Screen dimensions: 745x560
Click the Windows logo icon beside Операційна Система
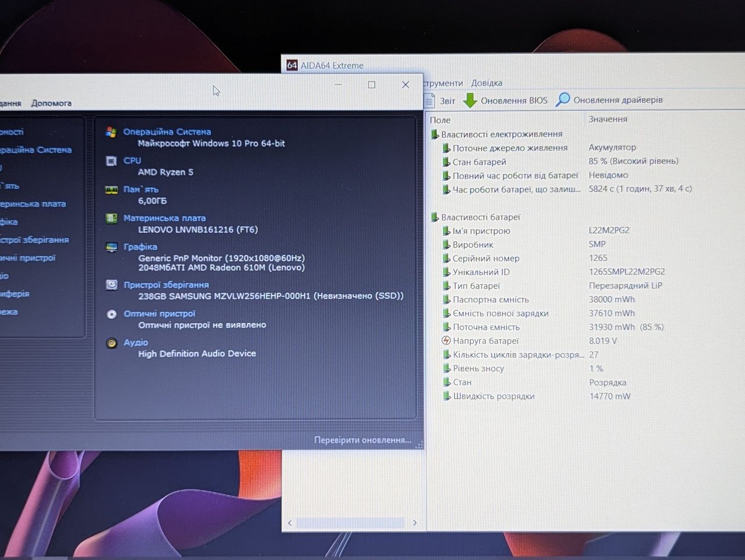tap(111, 132)
